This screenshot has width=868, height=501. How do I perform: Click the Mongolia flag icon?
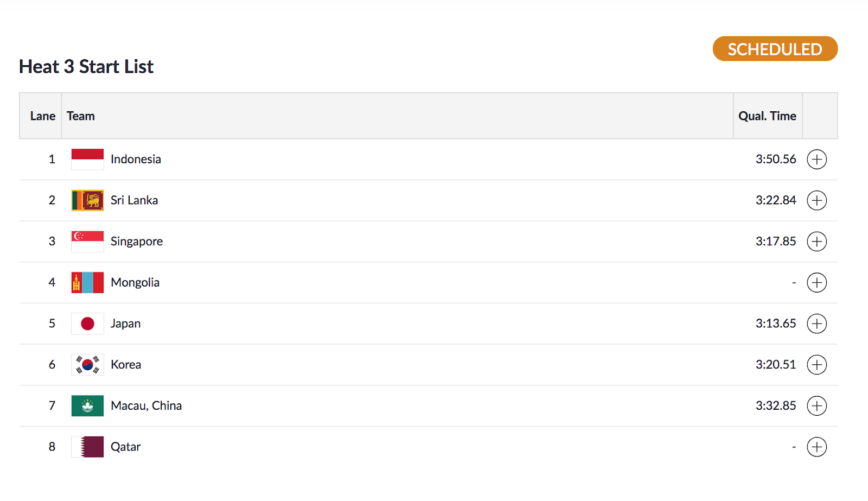coord(87,282)
